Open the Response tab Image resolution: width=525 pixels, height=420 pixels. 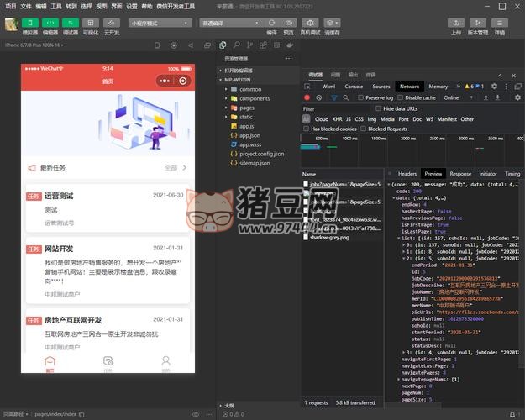pyautogui.click(x=460, y=173)
